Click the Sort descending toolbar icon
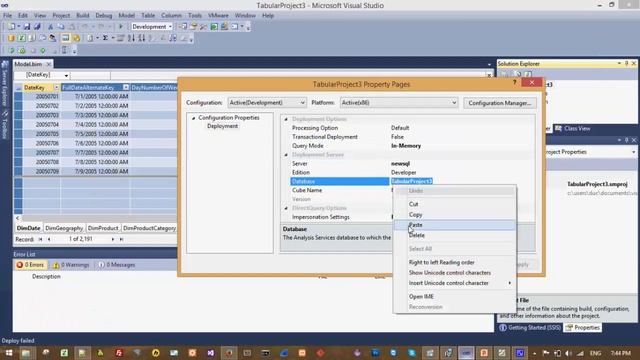 142,38
